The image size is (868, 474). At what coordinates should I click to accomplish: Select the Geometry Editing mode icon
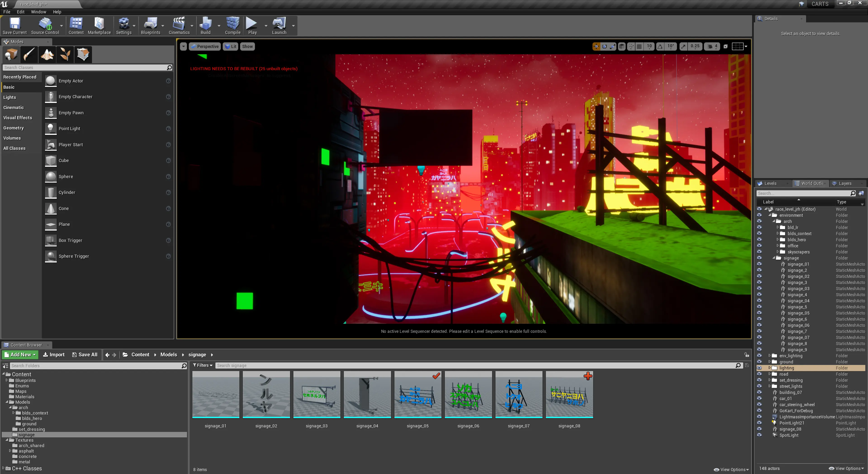[83, 54]
